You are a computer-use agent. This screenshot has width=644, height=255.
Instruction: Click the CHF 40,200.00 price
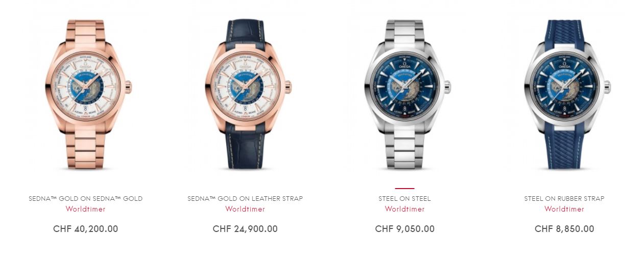[x=86, y=229]
